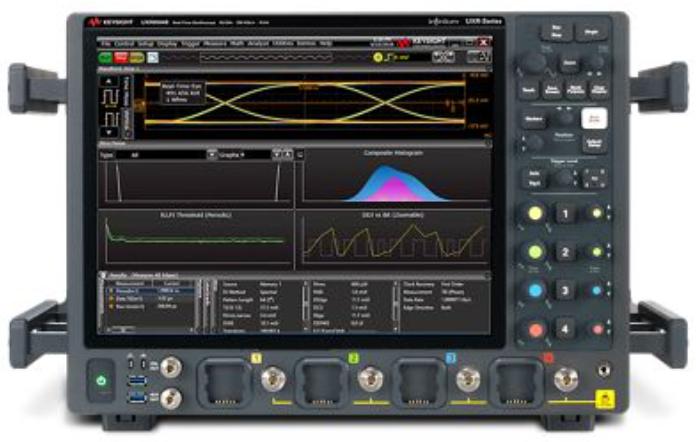Click the upper square-wave icon in waveform sidebar
Screen dimensions: 696x442
pos(111,98)
